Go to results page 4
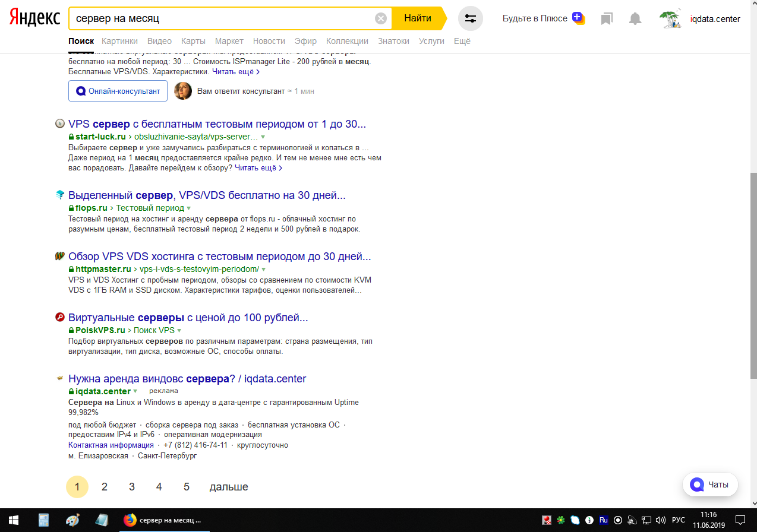Screen dimensions: 757x532 tap(159, 487)
